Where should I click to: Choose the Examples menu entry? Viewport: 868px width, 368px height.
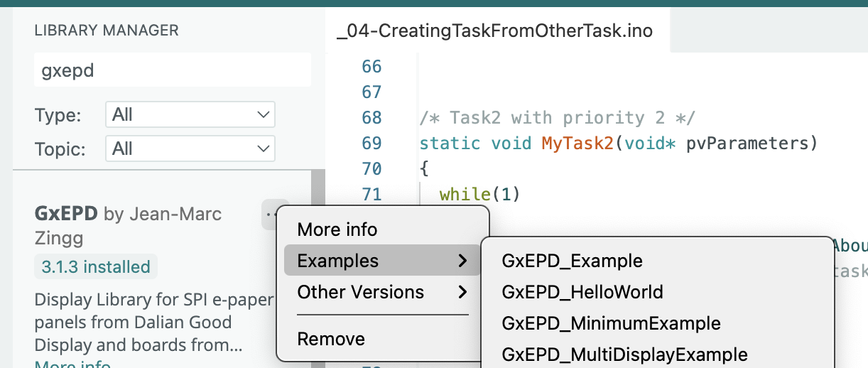click(338, 261)
